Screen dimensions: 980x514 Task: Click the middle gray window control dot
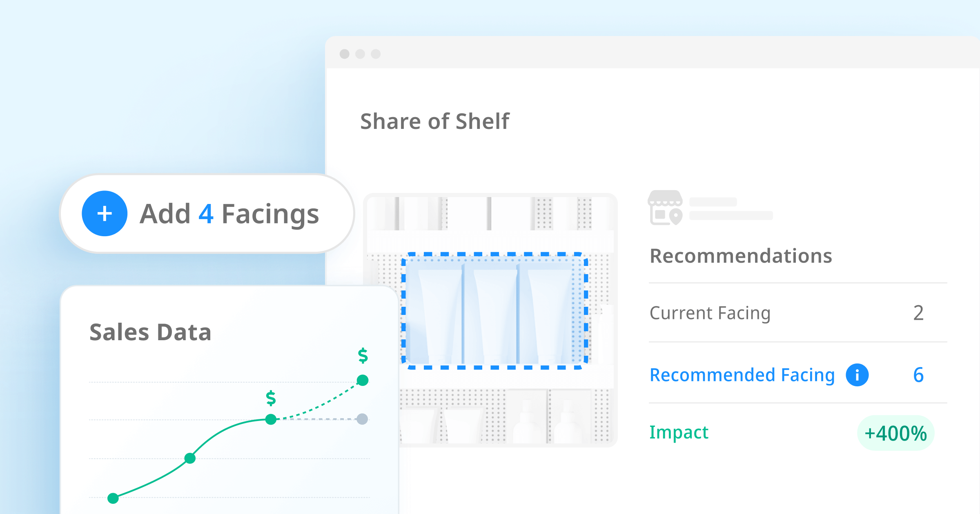tap(360, 54)
